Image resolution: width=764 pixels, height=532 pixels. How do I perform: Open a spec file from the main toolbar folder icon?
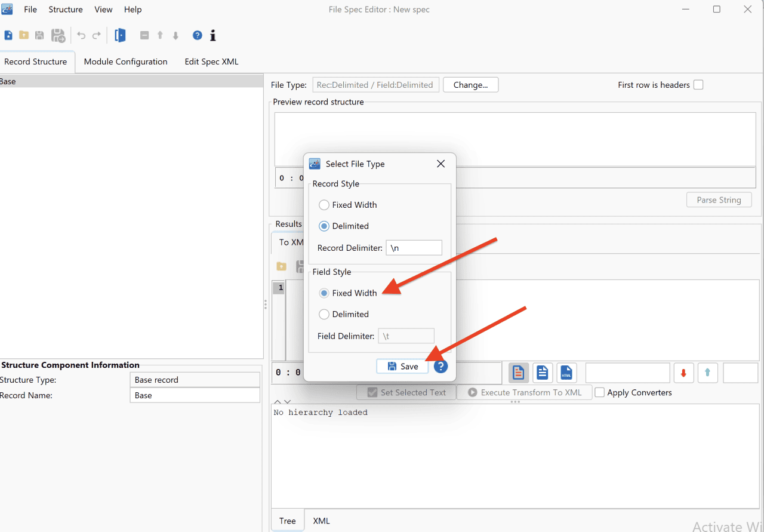24,36
